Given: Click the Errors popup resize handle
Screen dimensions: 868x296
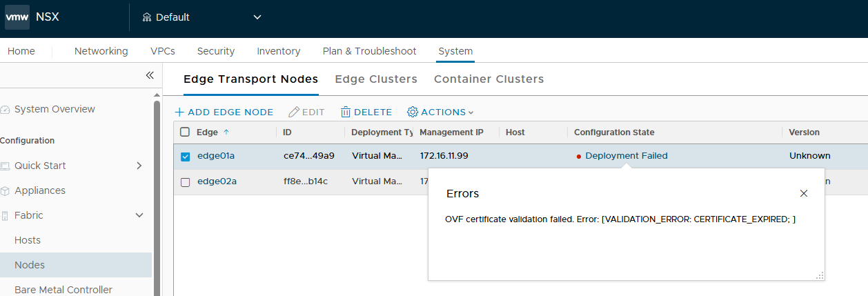Looking at the screenshot, I should coord(820,275).
